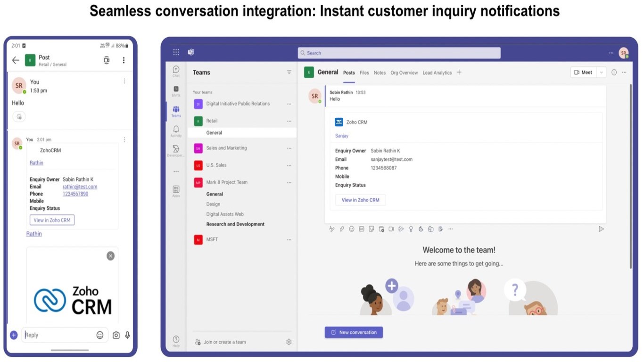Open more options for first mobile Hello message
The image size is (644, 362).
coord(124,81)
